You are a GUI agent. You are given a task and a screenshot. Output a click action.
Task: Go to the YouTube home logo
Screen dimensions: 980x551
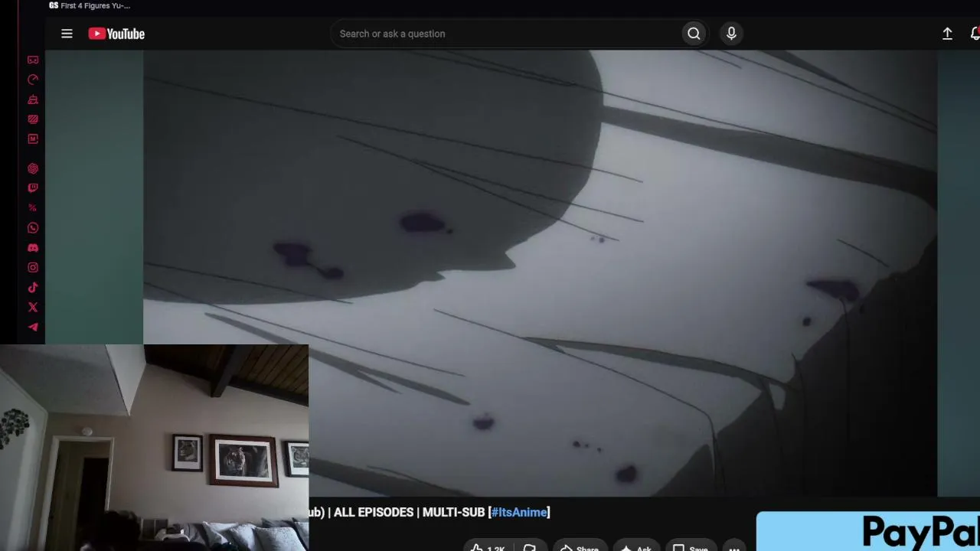pos(116,34)
